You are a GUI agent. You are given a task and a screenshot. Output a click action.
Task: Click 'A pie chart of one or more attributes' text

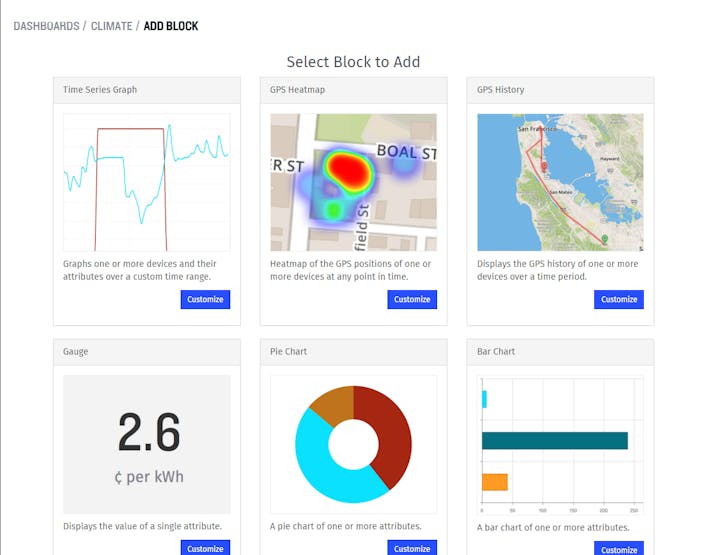[x=346, y=526]
